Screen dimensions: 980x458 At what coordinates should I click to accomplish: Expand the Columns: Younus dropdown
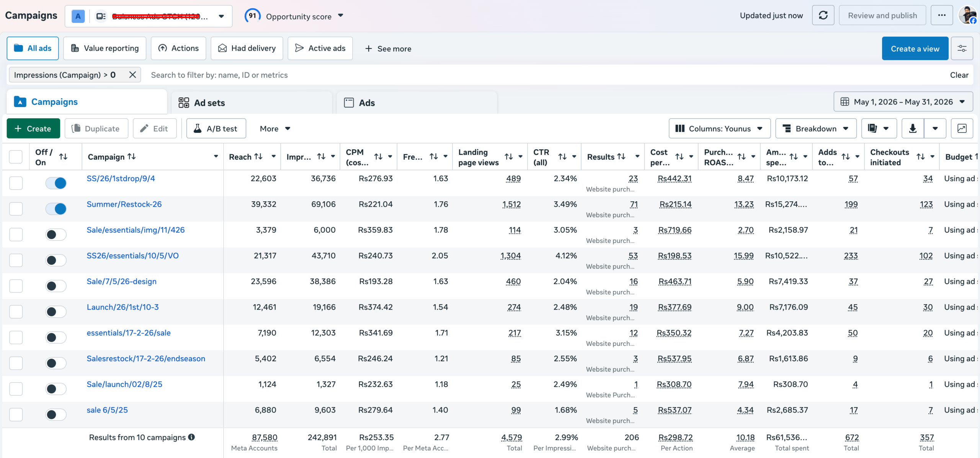719,129
